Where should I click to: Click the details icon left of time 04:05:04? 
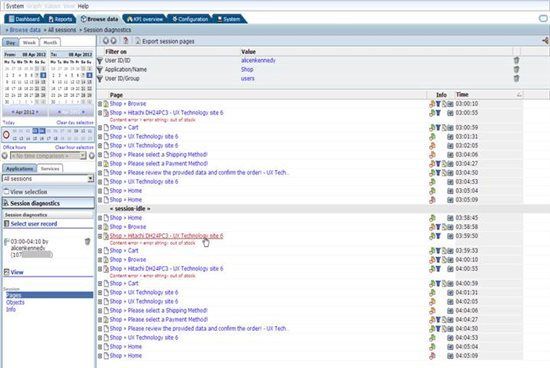click(450, 347)
